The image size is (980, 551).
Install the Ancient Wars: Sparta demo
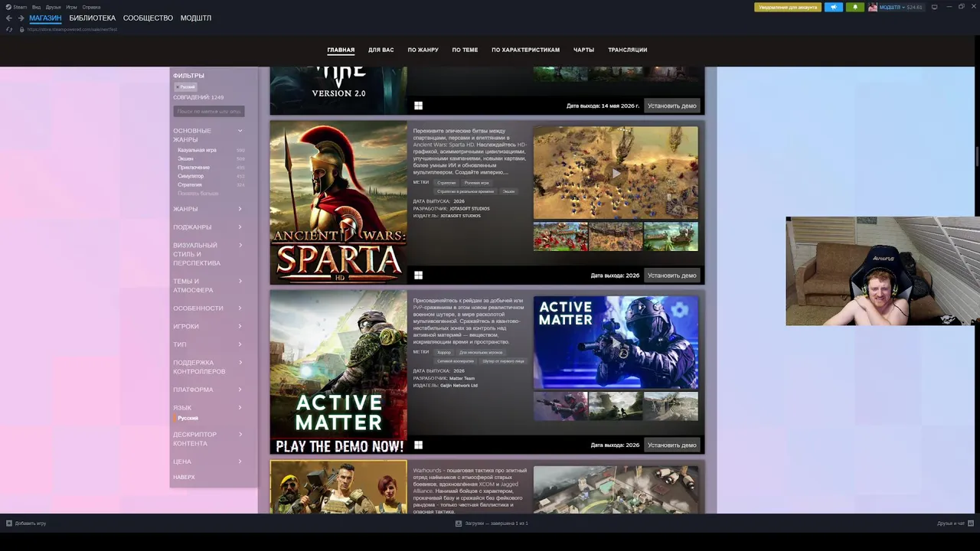671,275
